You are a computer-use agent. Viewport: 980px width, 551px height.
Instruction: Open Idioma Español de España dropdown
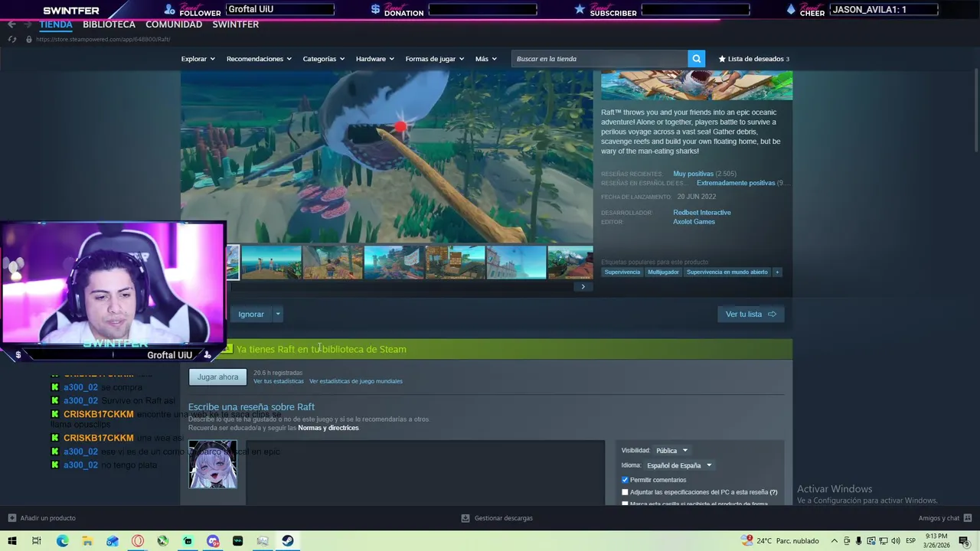pyautogui.click(x=679, y=465)
